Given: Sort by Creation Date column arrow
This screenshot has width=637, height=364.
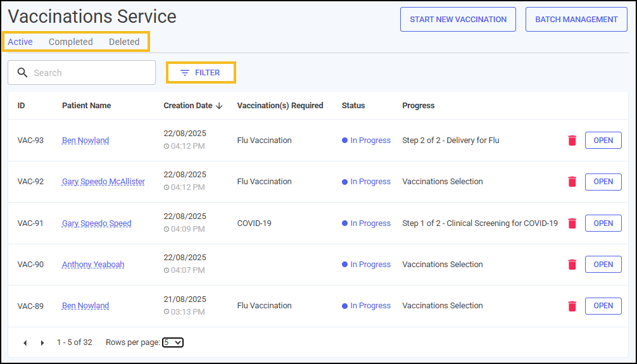Looking at the screenshot, I should pyautogui.click(x=219, y=106).
